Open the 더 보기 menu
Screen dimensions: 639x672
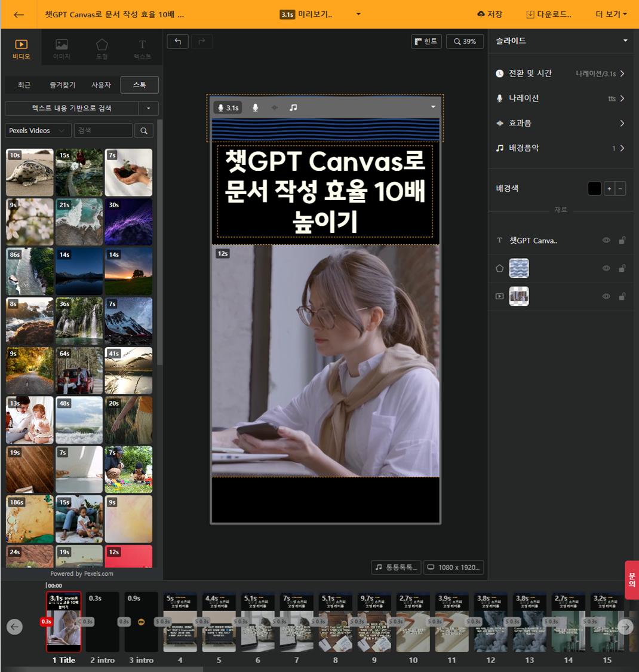611,14
